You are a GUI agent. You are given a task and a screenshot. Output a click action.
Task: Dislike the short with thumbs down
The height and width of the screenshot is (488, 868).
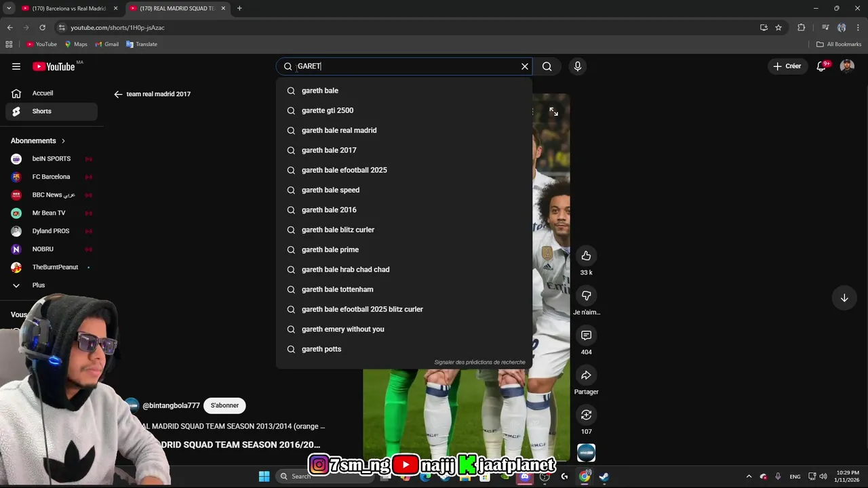pyautogui.click(x=586, y=296)
